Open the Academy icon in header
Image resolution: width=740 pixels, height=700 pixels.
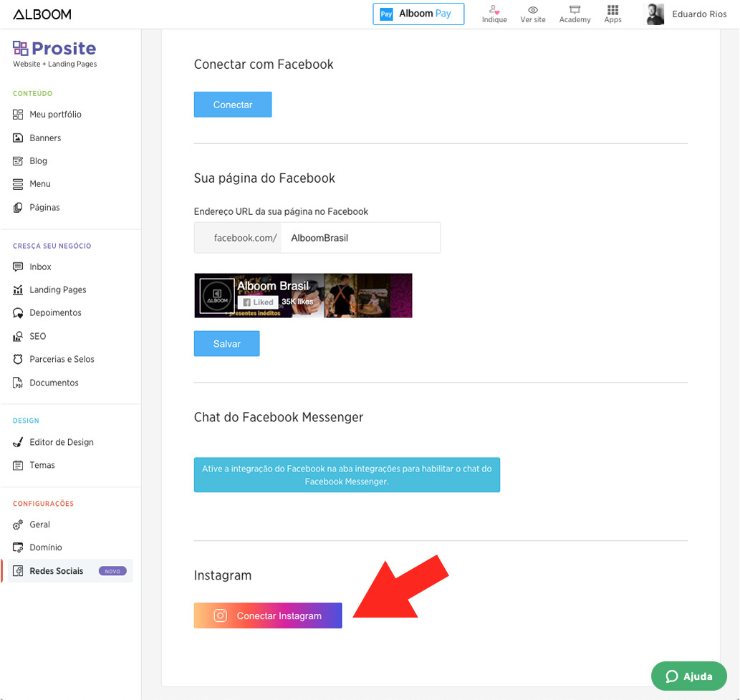click(575, 11)
